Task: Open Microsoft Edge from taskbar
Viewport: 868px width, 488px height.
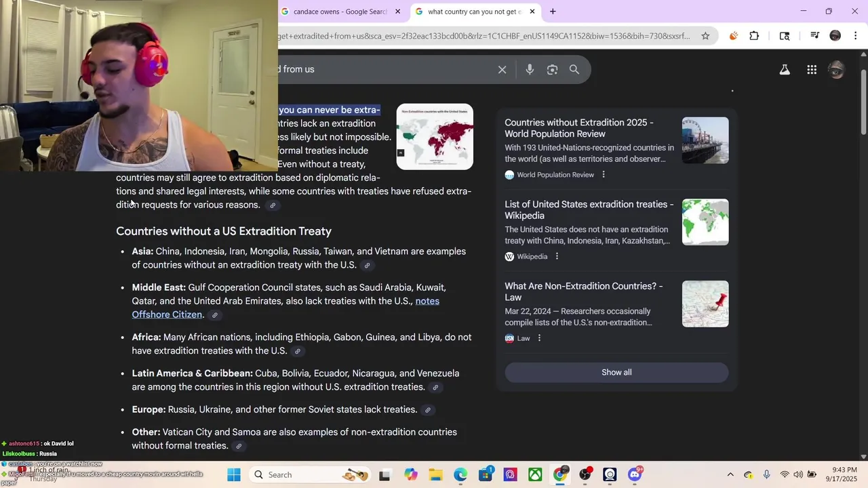Action: 460,474
